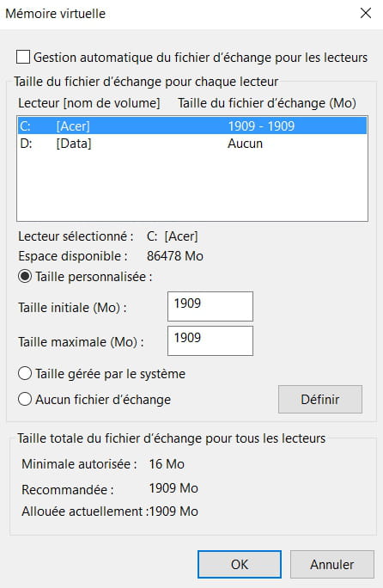The height and width of the screenshot is (588, 383).
Task: Click empty area of the drive list
Action: point(192,187)
